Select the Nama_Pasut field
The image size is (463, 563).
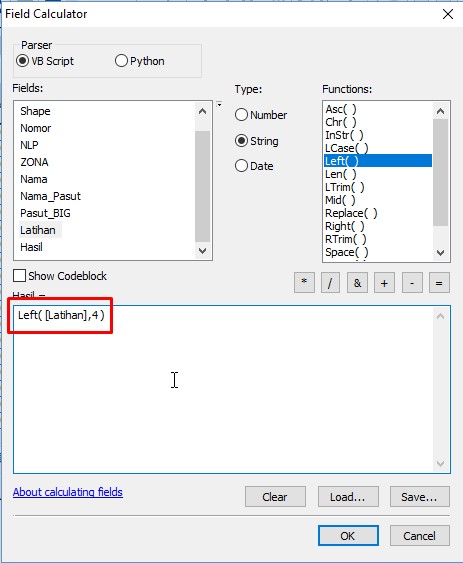(x=50, y=196)
